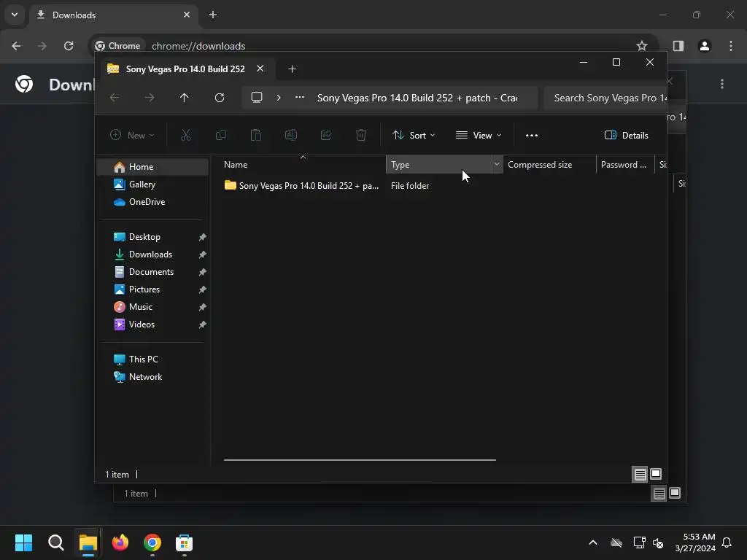This screenshot has height=560, width=747.
Task: Open the See more ellipsis in Explorer toolbar
Action: tap(532, 135)
